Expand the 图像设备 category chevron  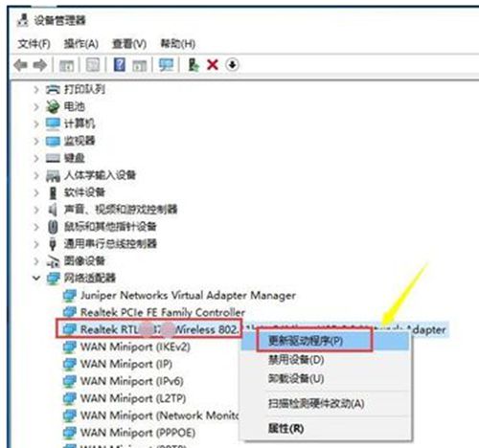pos(36,261)
